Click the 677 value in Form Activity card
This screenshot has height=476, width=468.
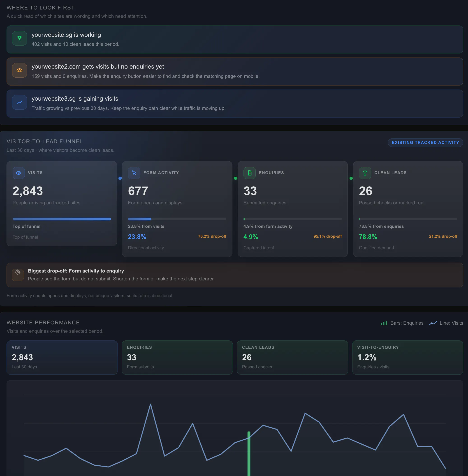point(138,191)
